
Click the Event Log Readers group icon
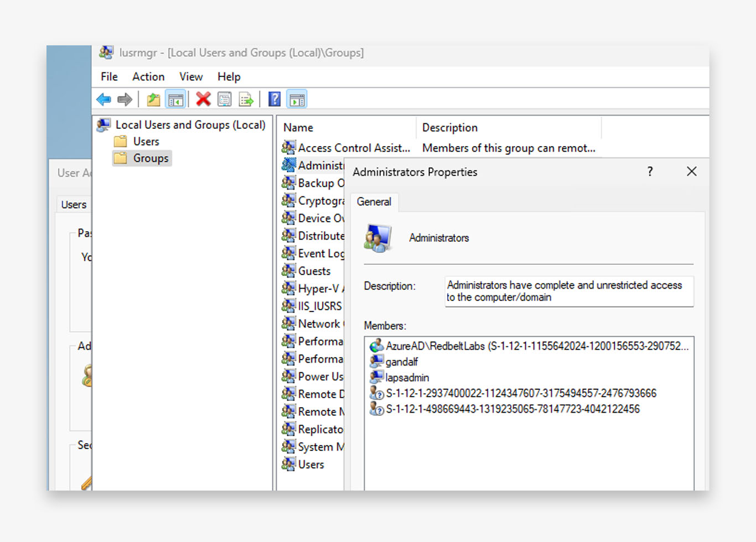tap(288, 253)
